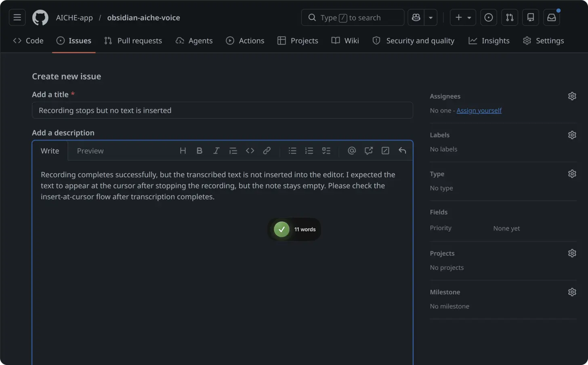
Task: Open the Assignees gear settings
Action: pos(572,96)
